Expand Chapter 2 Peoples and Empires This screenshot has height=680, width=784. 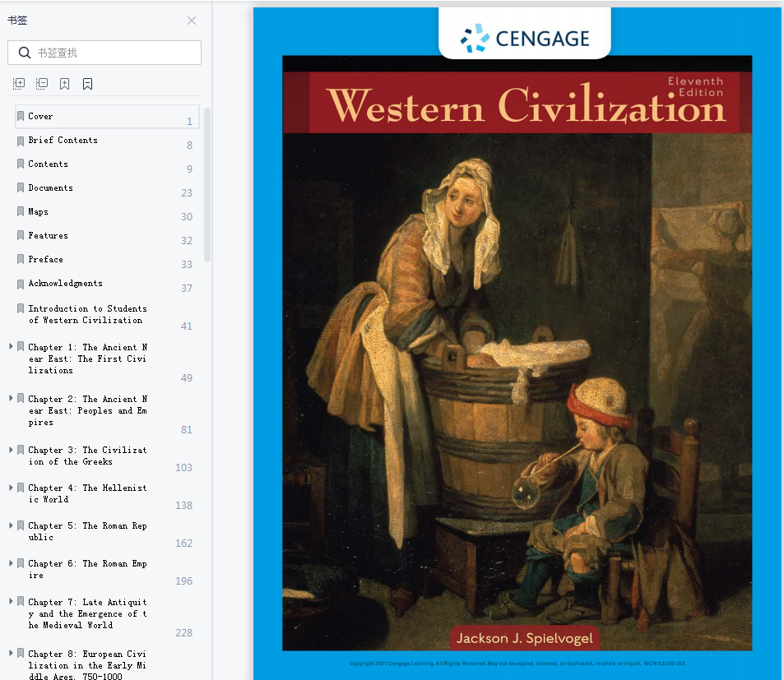tap(11, 398)
